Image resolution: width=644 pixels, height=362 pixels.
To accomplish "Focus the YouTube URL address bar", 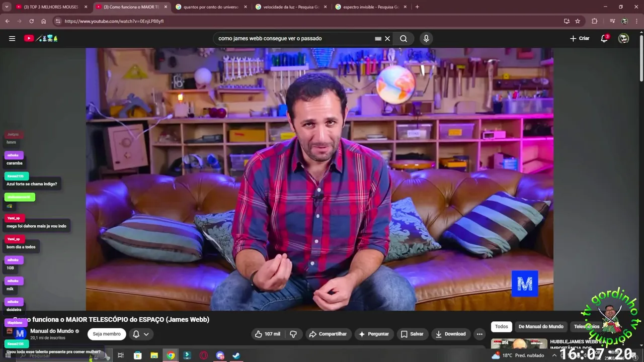I will pos(302,21).
